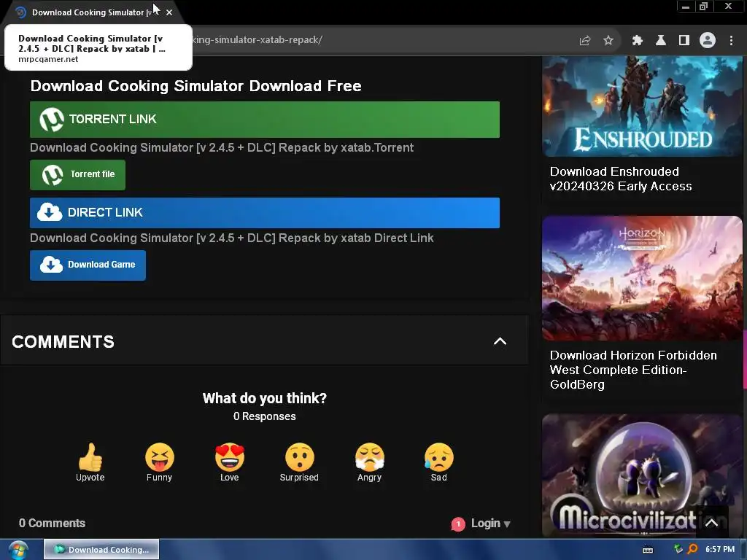Click the green TORRENT LINK banner
This screenshot has width=747, height=560.
[x=264, y=120]
